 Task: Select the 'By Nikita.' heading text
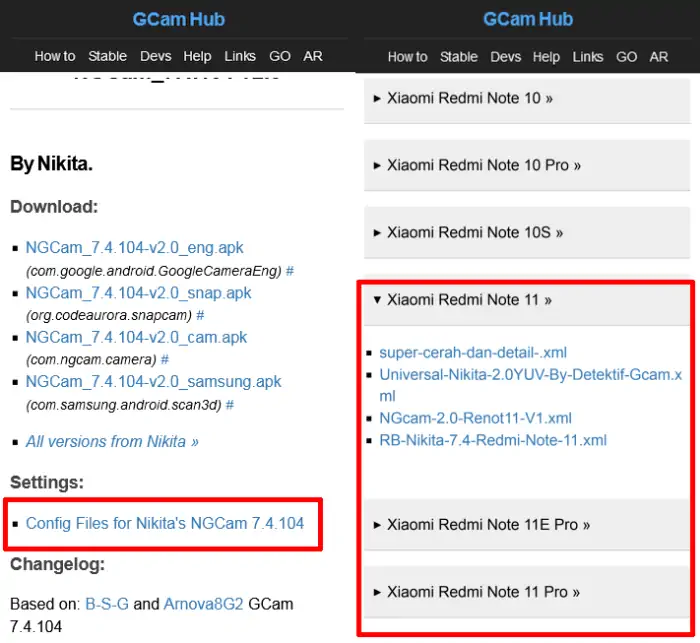click(x=51, y=164)
